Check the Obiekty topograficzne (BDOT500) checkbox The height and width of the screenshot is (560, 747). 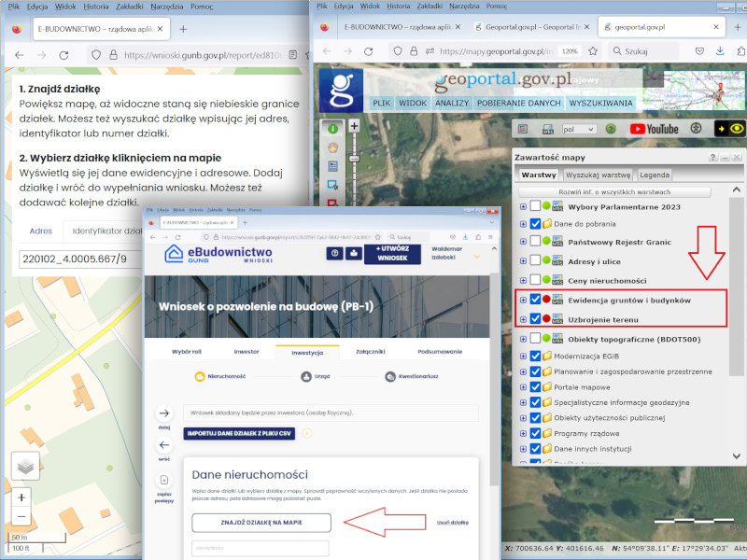535,339
